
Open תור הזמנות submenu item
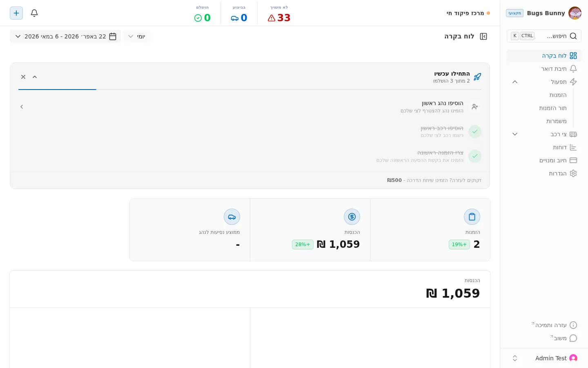tap(553, 108)
